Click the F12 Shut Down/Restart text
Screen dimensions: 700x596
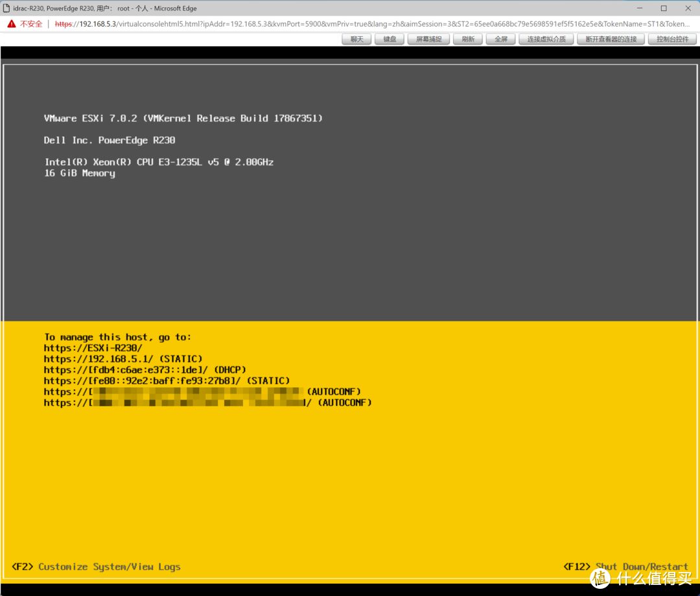(x=625, y=567)
